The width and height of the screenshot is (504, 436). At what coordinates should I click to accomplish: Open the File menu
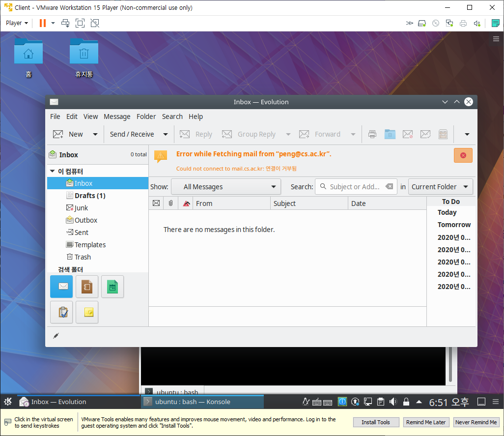55,116
